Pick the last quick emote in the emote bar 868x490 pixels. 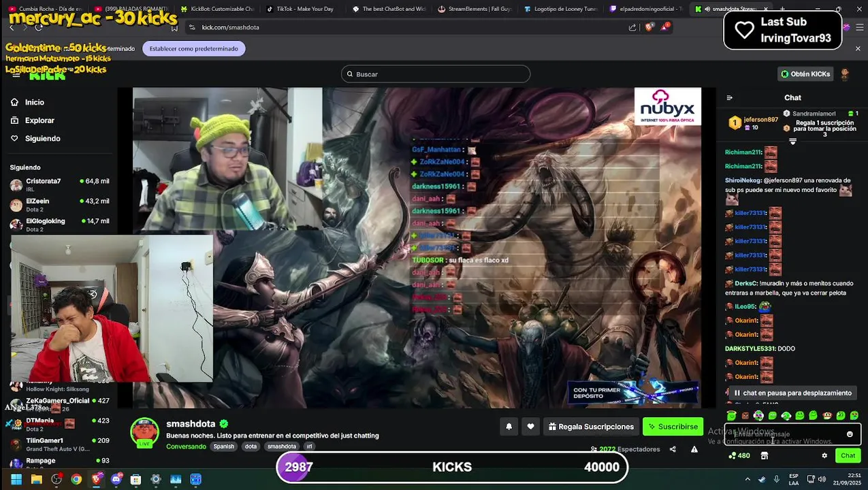[x=854, y=415]
